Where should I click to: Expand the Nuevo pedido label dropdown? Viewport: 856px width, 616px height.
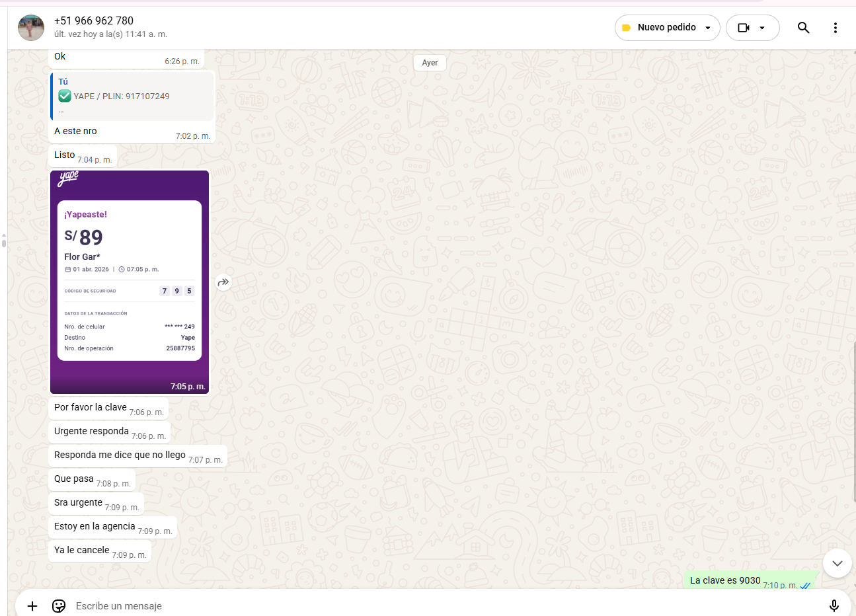point(708,28)
